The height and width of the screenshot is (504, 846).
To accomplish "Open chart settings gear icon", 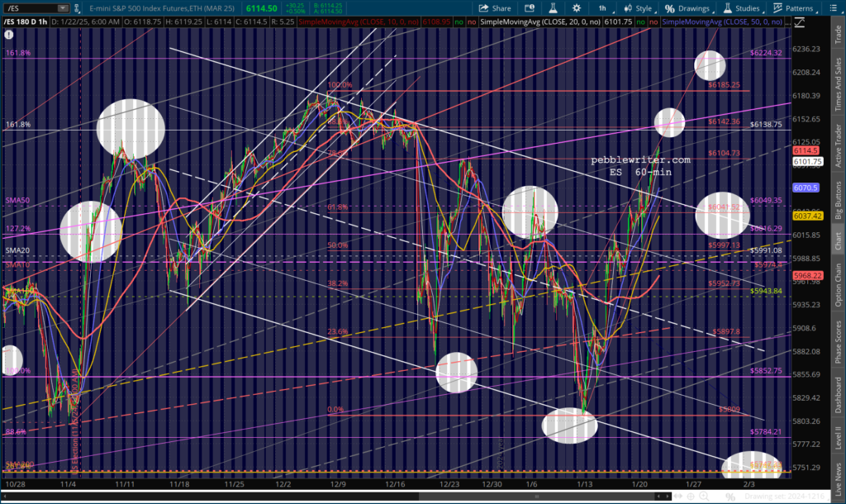I will coord(576,8).
